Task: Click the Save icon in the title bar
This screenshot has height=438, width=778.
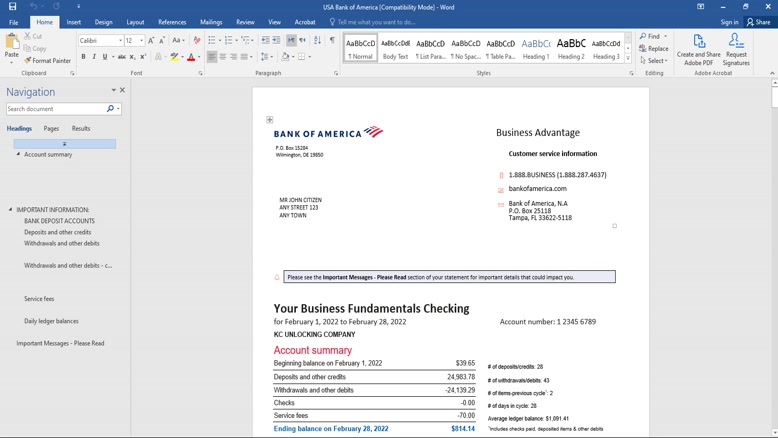Action: click(14, 7)
